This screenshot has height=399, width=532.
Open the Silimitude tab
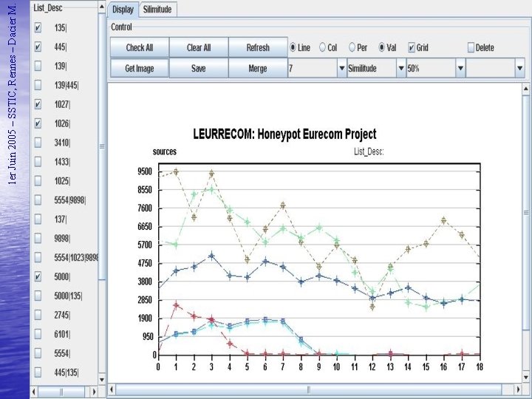pos(157,10)
